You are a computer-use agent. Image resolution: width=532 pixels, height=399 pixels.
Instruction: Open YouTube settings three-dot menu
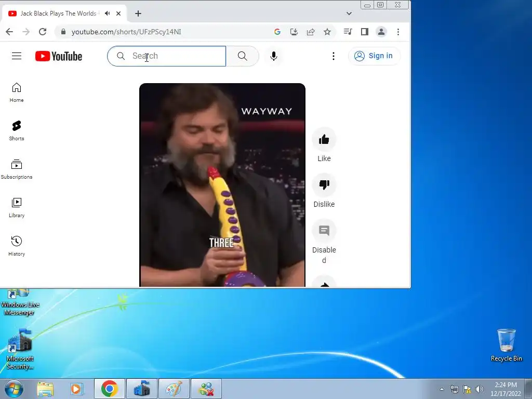point(334,56)
